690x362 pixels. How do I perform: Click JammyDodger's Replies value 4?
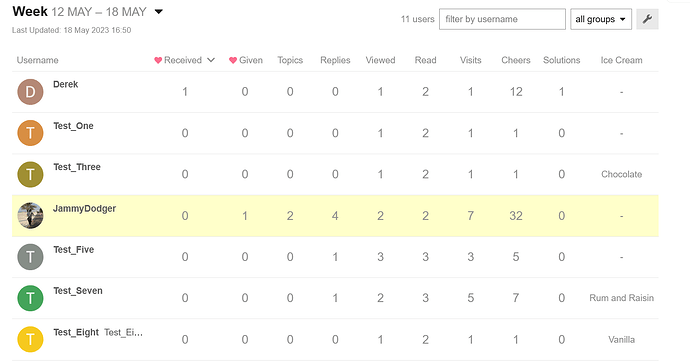pyautogui.click(x=335, y=216)
